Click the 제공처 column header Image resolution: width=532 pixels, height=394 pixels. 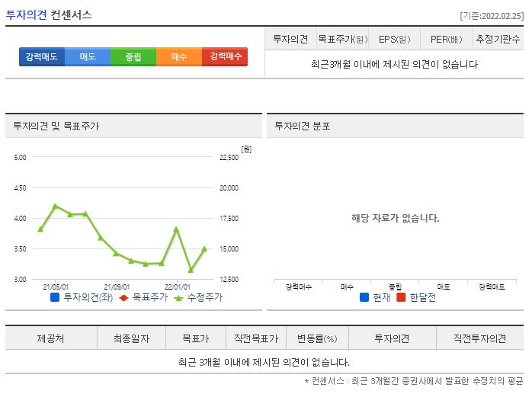(x=50, y=338)
